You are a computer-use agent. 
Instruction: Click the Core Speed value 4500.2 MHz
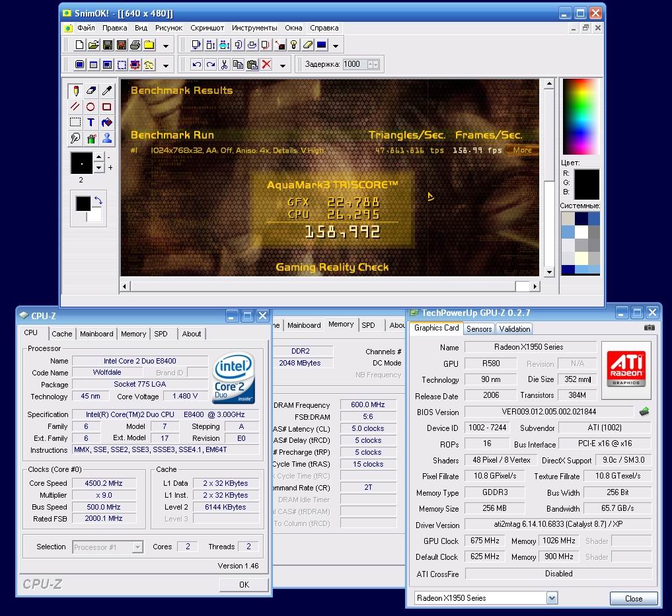[104, 483]
